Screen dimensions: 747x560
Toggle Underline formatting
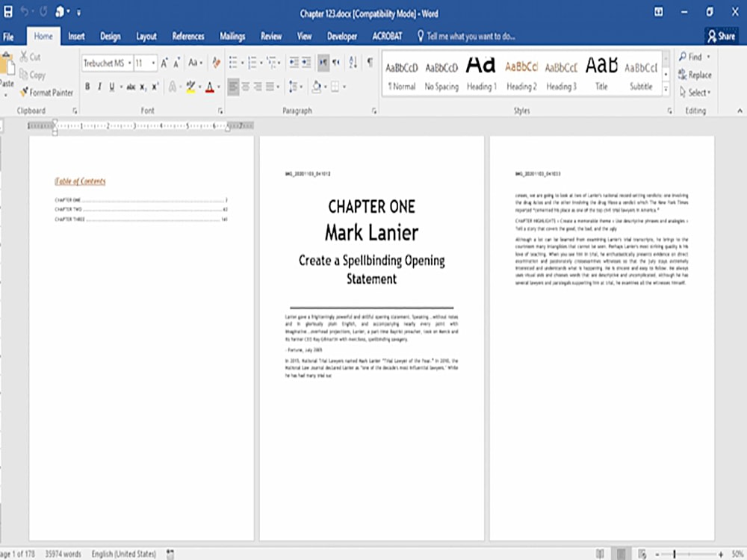click(x=112, y=87)
